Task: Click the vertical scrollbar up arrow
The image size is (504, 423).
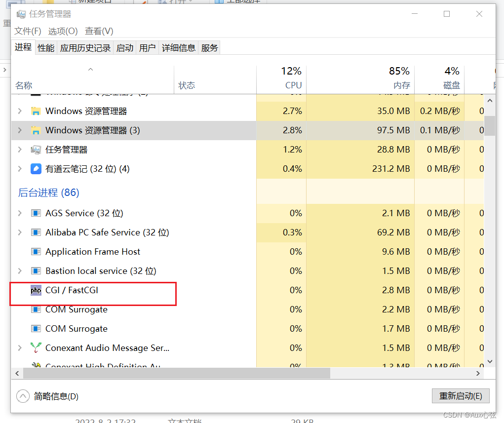Action: (x=490, y=101)
